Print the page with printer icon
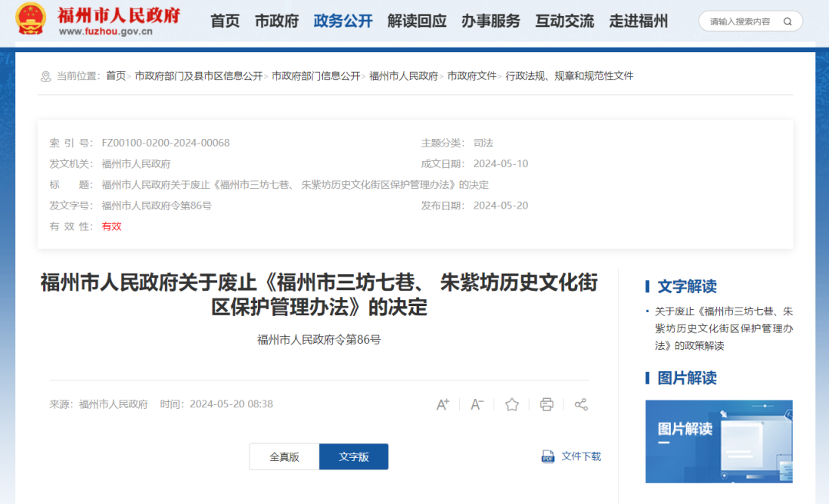Image resolution: width=829 pixels, height=504 pixels. tap(547, 405)
